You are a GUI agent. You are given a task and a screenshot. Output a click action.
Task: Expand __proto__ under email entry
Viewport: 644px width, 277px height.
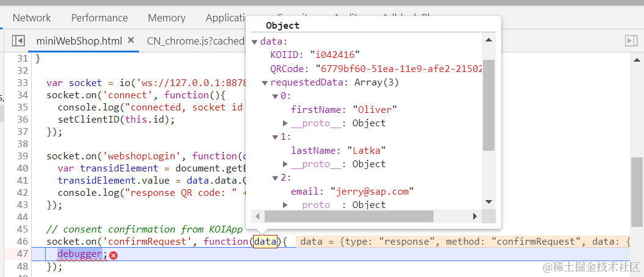coord(285,204)
